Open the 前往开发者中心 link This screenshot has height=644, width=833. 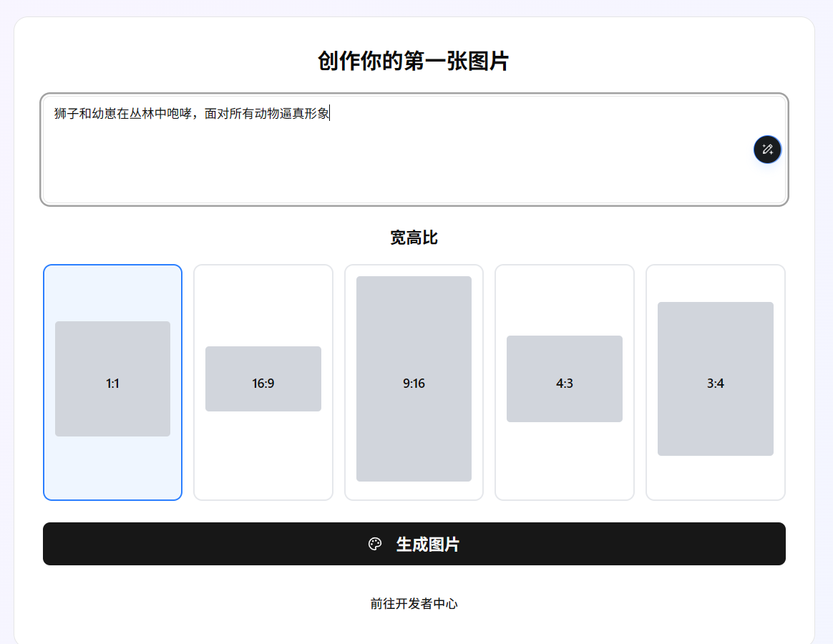click(414, 604)
